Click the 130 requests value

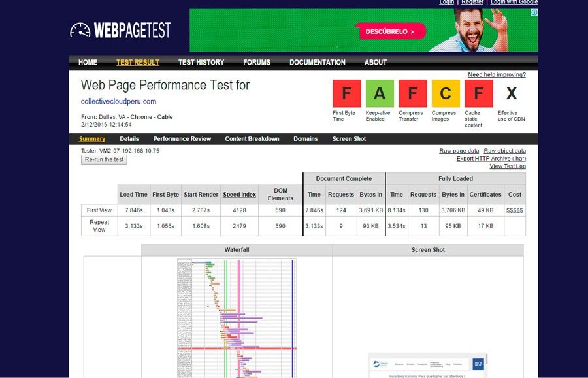(x=423, y=210)
